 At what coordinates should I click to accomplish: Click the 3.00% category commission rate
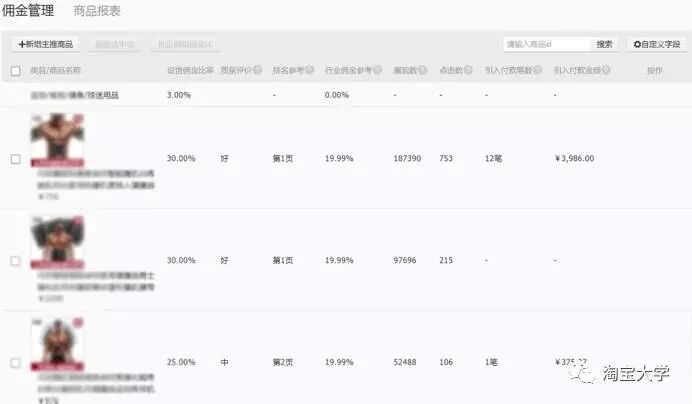179,95
